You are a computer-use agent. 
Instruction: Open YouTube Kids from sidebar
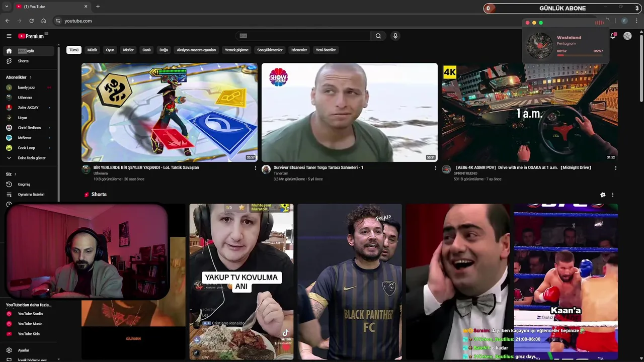pos(29,334)
